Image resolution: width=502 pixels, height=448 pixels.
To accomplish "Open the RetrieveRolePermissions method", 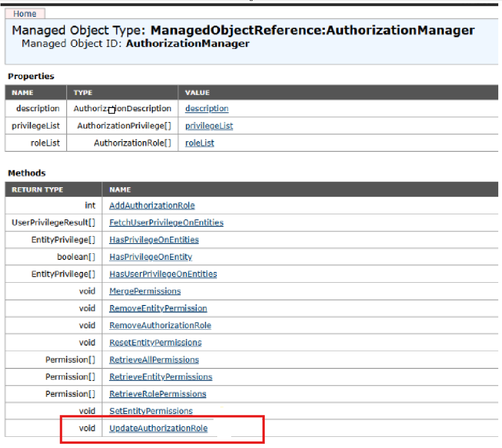I will [x=158, y=394].
